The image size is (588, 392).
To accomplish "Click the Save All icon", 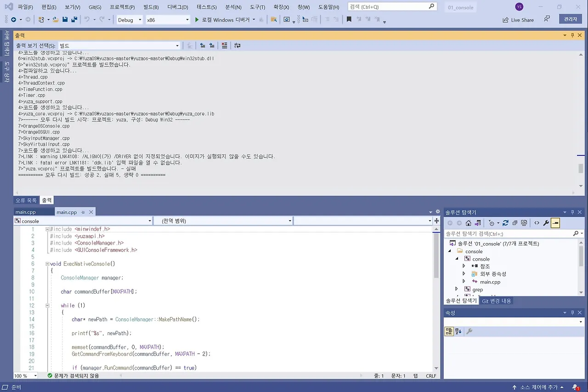I will point(73,20).
